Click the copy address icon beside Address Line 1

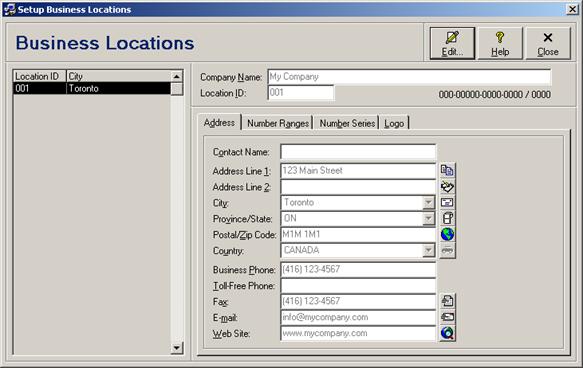point(447,170)
